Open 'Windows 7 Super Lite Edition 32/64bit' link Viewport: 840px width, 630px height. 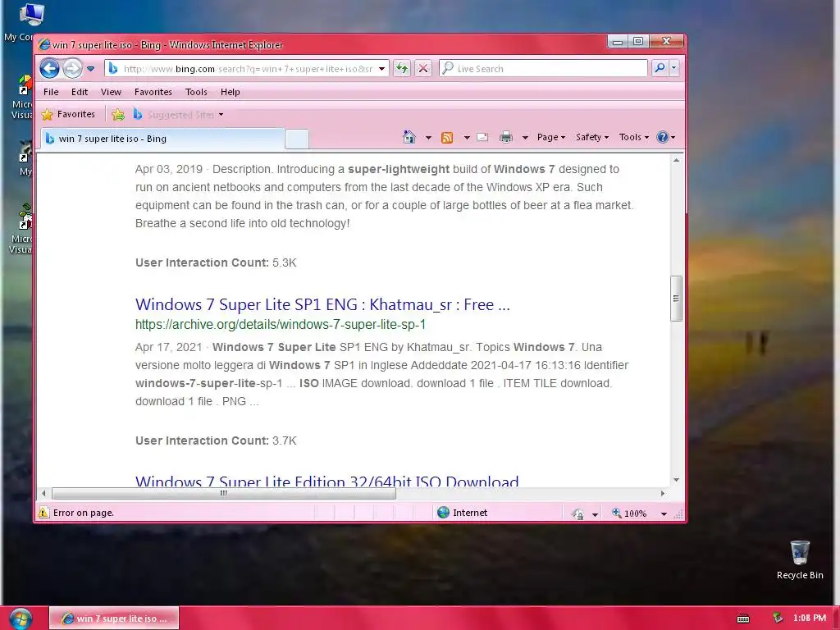326,480
